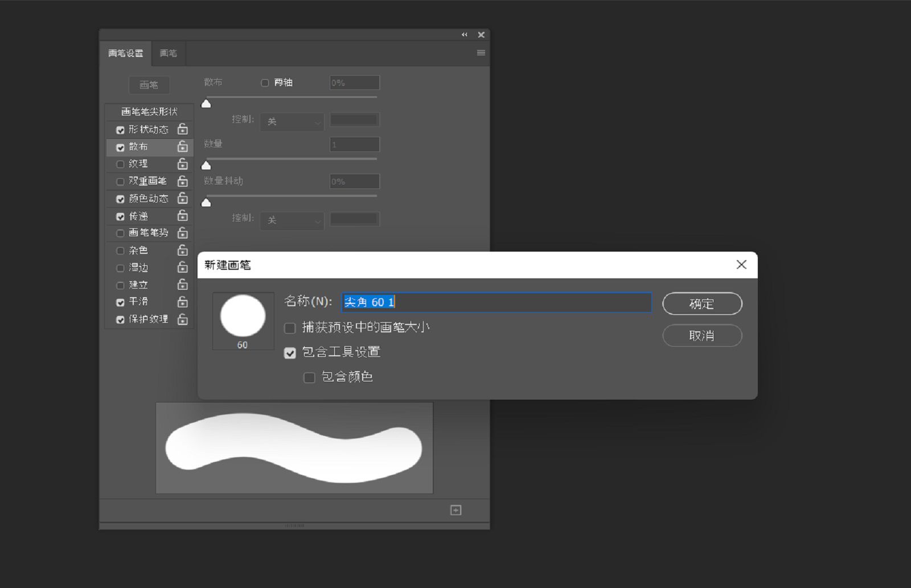911x588 pixels.
Task: Click the create new brush icon in panel footer
Action: [456, 510]
